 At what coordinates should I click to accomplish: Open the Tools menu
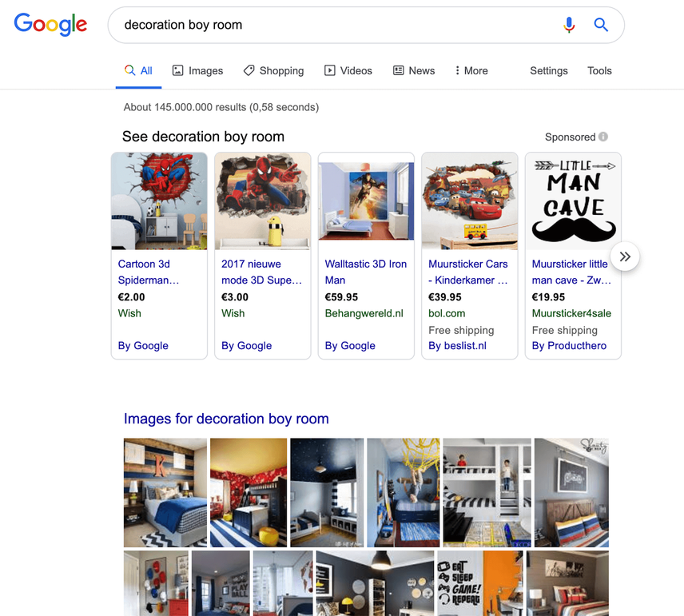click(x=599, y=70)
